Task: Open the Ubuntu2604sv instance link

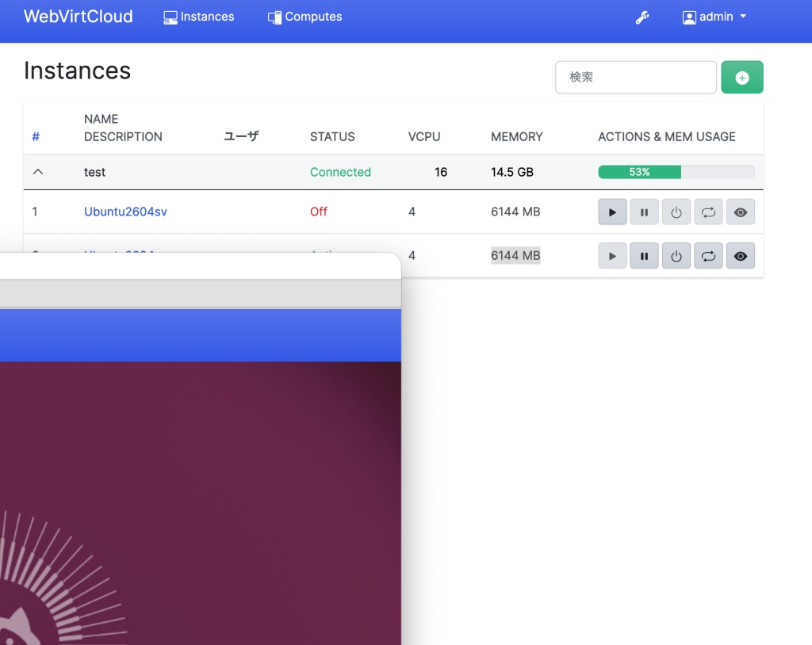Action: click(125, 212)
